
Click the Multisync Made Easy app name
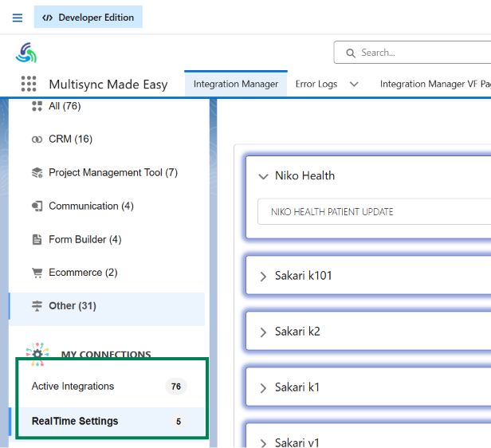(108, 84)
